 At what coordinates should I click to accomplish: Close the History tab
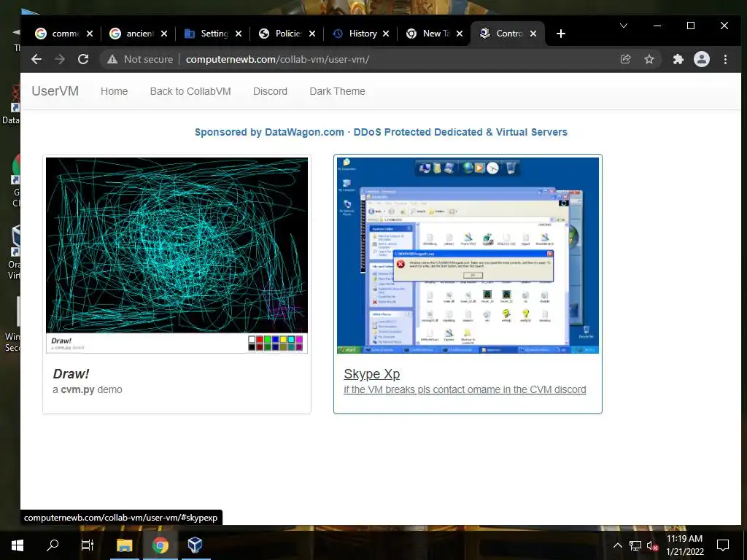coord(386,34)
